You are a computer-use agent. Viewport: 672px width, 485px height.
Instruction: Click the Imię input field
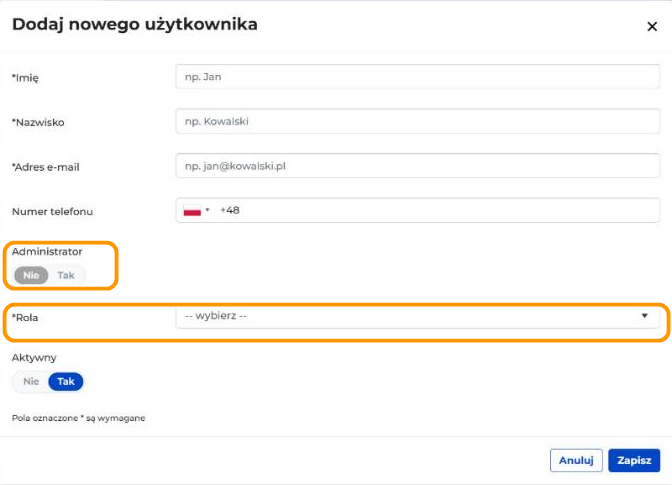[x=417, y=77]
